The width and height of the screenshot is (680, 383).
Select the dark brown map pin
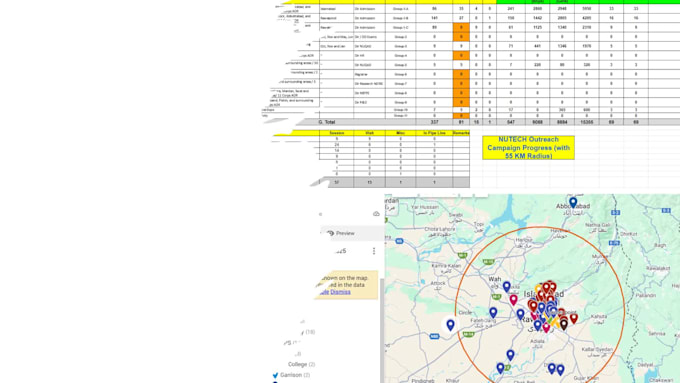coord(564,324)
